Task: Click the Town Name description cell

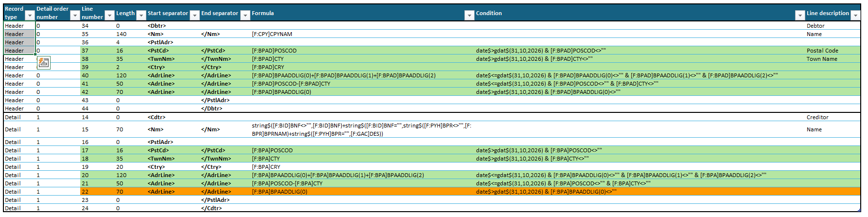Action: 822,59
